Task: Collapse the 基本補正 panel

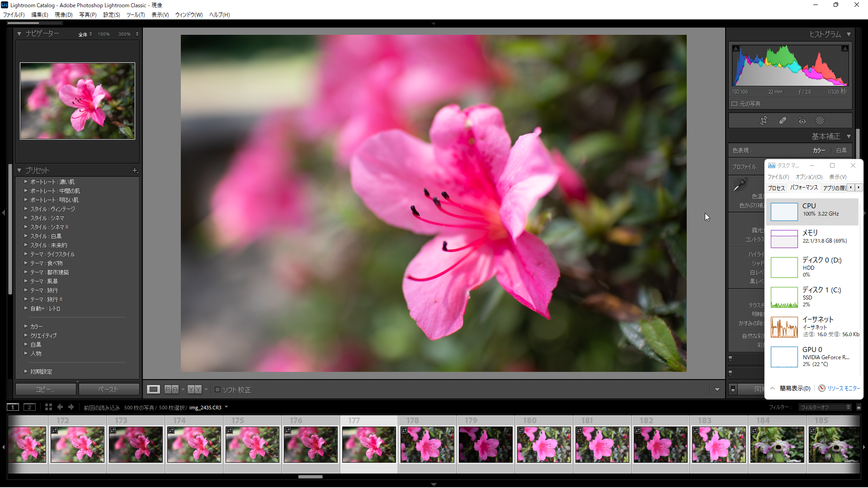Action: [x=849, y=136]
